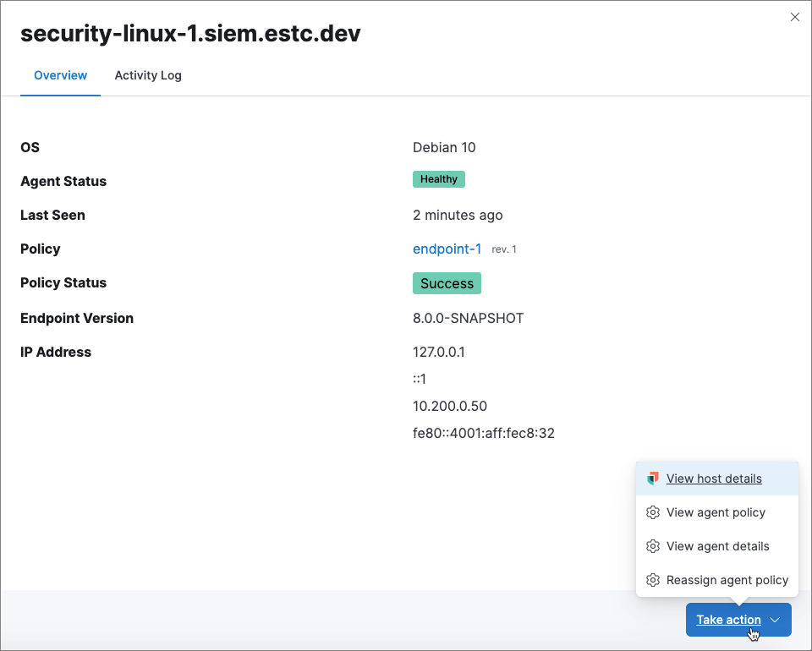Open the endpoint-1 policy link
The image size is (812, 651).
(447, 249)
